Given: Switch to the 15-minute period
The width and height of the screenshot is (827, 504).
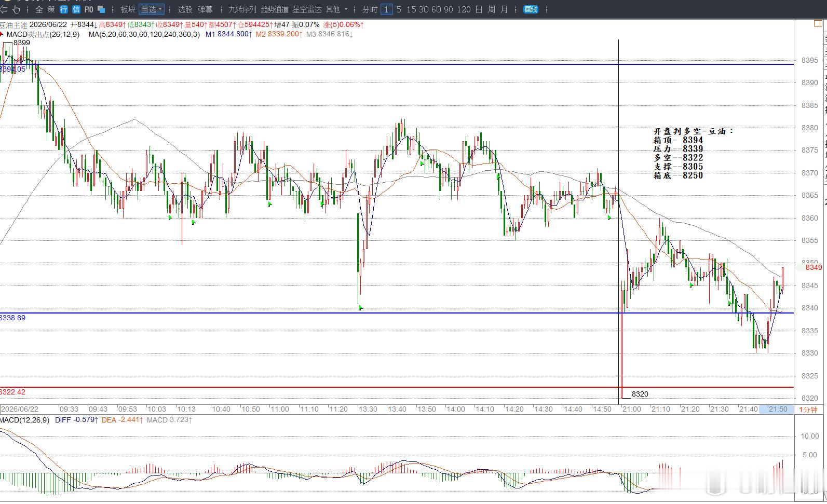Looking at the screenshot, I should point(411,9).
